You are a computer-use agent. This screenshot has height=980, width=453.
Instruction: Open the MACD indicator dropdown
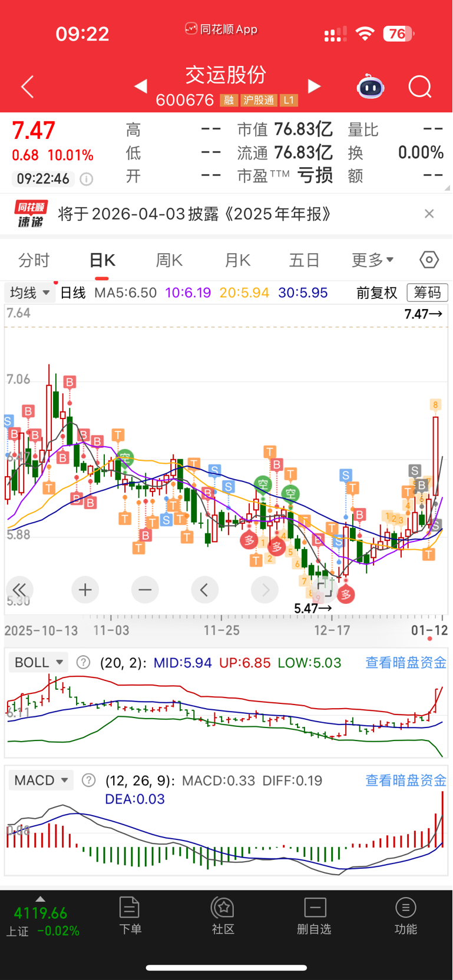click(x=41, y=780)
